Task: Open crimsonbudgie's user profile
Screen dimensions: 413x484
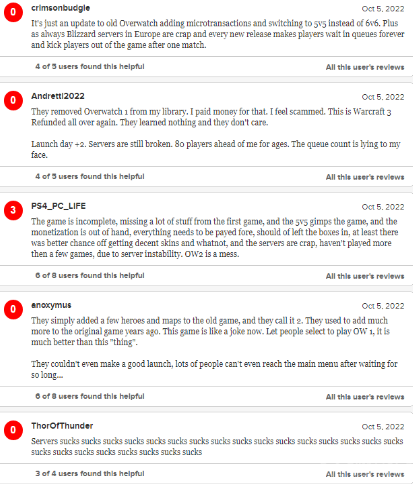Action: click(61, 8)
